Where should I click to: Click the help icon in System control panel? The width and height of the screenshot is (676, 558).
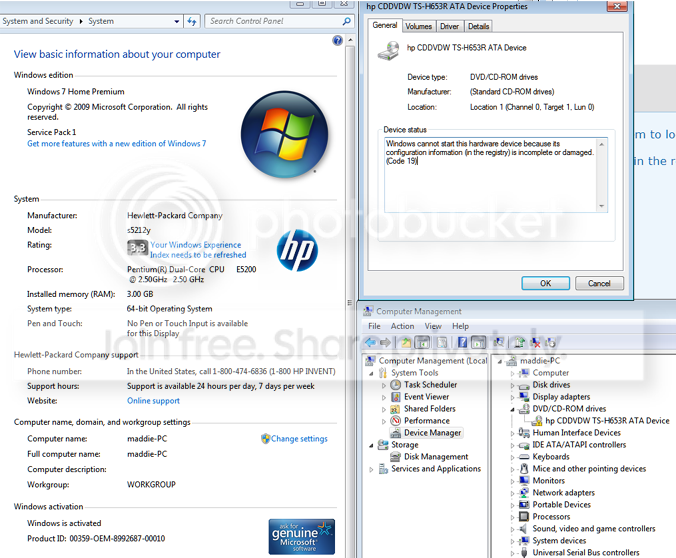pyautogui.click(x=338, y=41)
